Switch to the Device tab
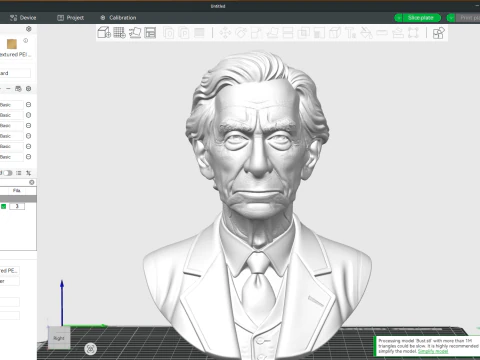Screen dimensions: 480x360 [23, 18]
